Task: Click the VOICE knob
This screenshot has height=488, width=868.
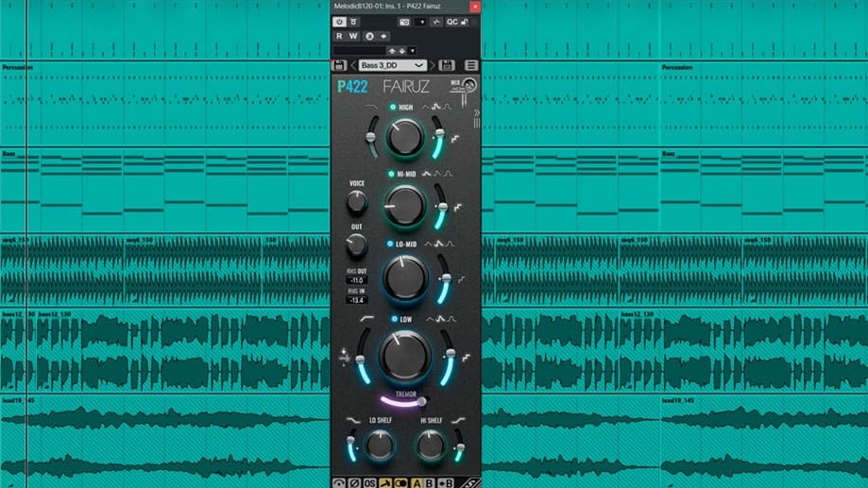Action: pos(356,203)
